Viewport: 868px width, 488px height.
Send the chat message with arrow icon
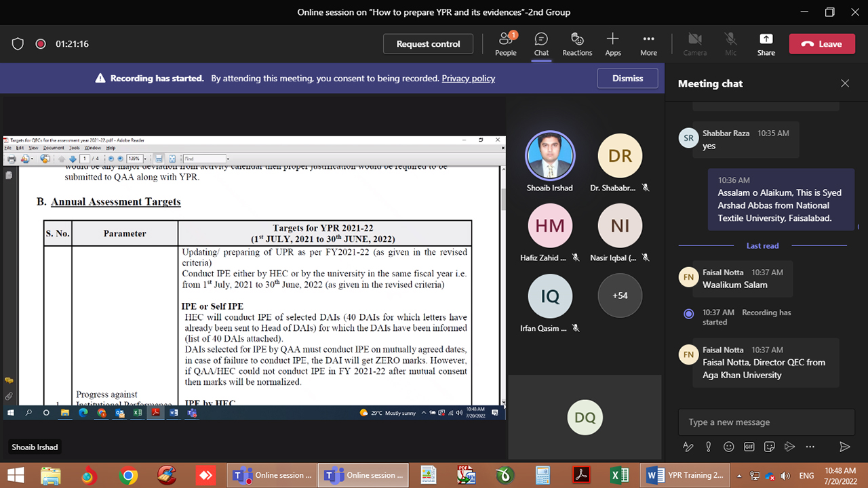pyautogui.click(x=844, y=447)
